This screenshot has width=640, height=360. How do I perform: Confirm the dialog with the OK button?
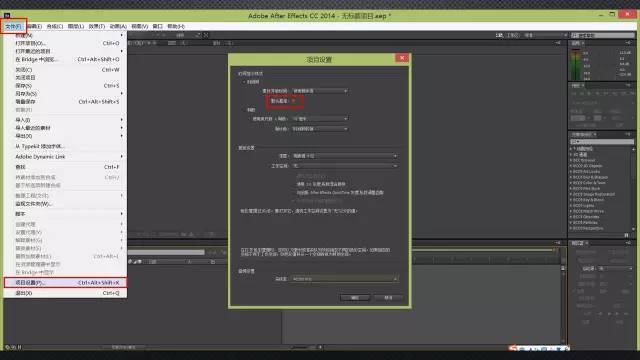[x=355, y=298]
